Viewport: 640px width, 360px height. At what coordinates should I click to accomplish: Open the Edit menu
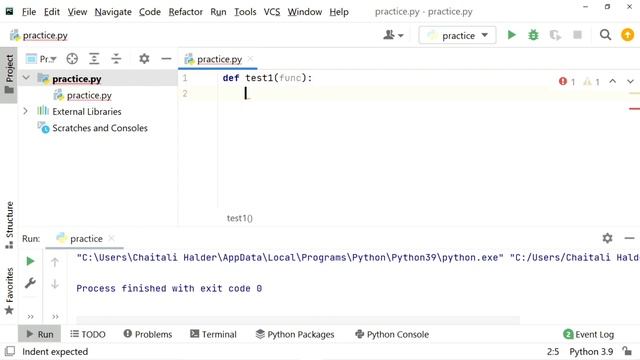coord(52,12)
